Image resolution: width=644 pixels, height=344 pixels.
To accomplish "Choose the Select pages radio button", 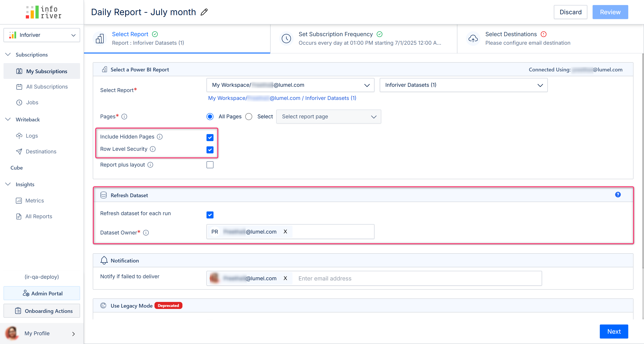I will point(249,116).
